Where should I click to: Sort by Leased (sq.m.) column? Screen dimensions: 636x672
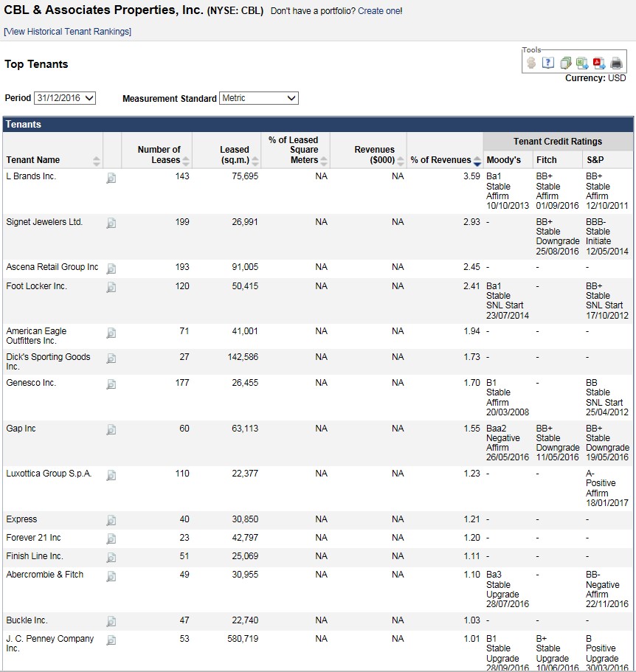click(255, 161)
